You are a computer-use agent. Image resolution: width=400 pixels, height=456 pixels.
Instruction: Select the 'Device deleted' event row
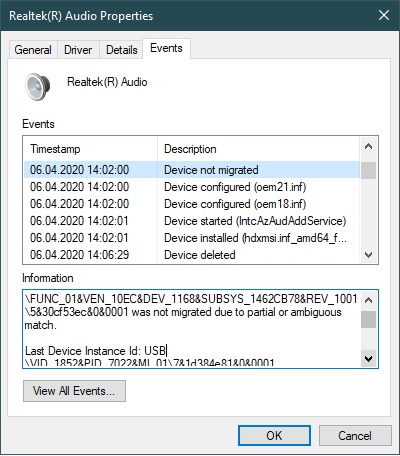pyautogui.click(x=192, y=255)
